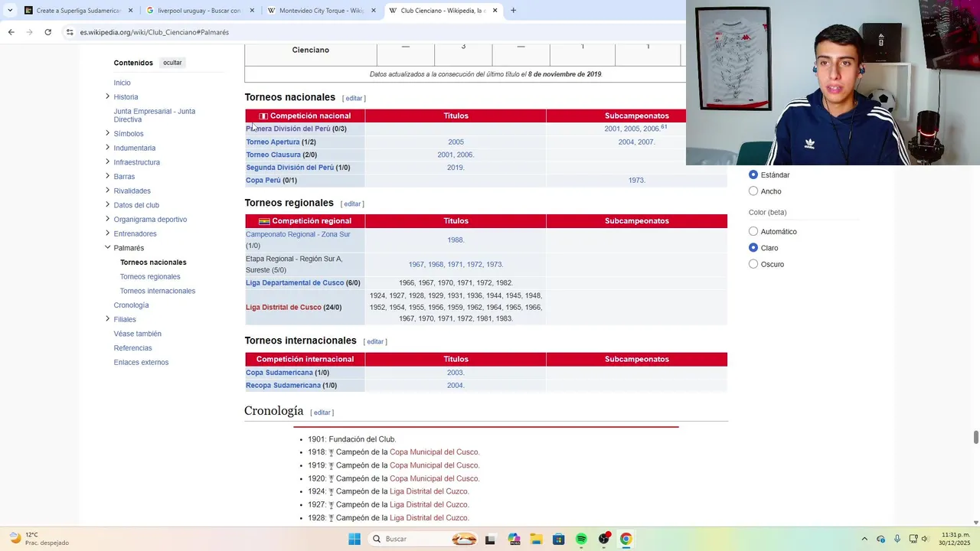The width and height of the screenshot is (980, 551).
Task: Expand the Indumentaria section in contents
Action: [107, 148]
